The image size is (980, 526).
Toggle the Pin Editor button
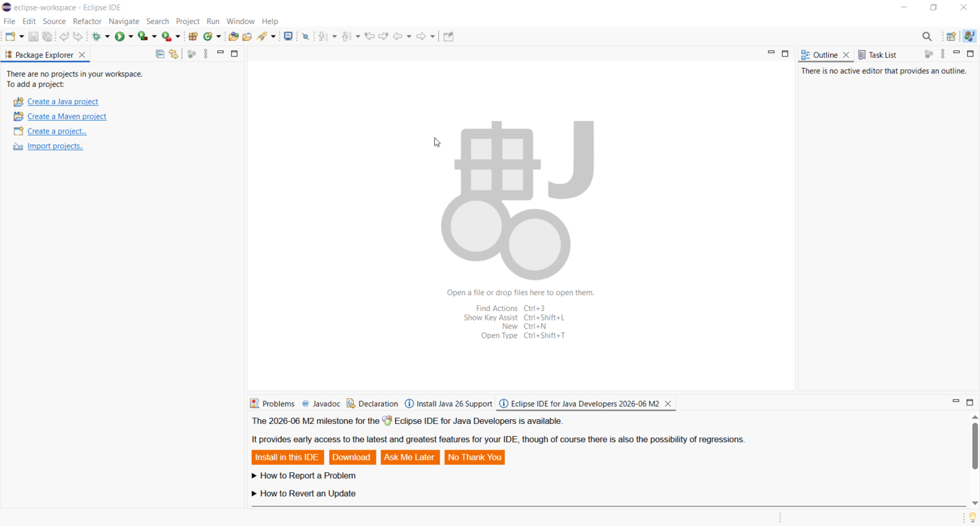click(448, 37)
